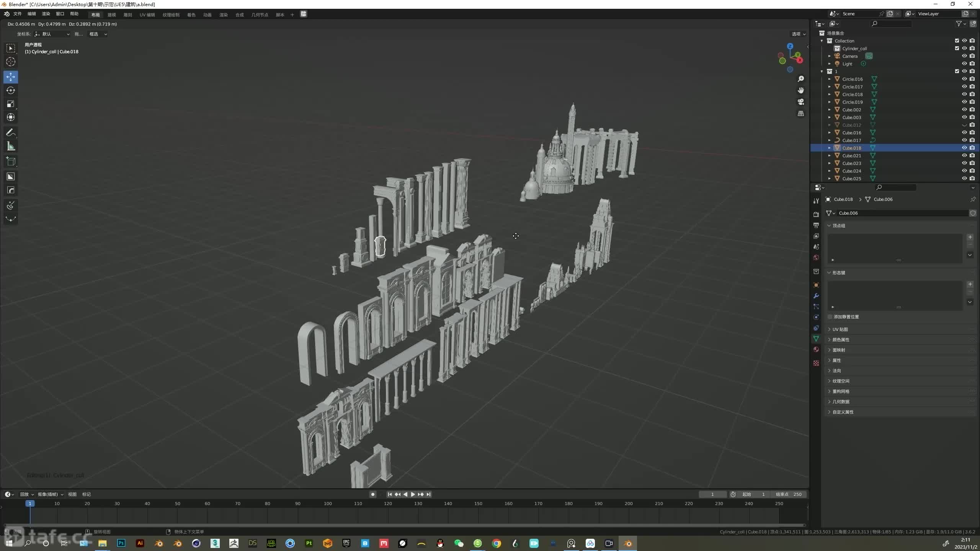Image resolution: width=980 pixels, height=551 pixels.
Task: Open the timeline 标记 marker menu
Action: pyautogui.click(x=87, y=494)
